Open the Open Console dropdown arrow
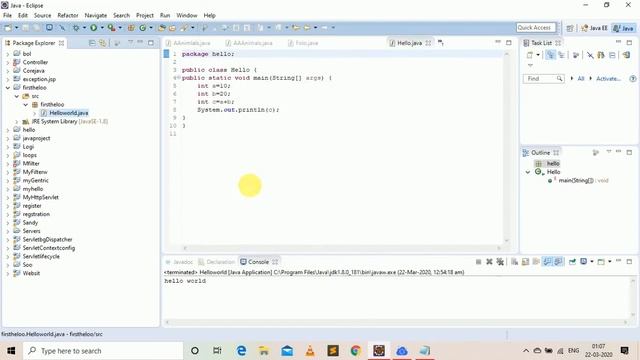 coord(610,262)
